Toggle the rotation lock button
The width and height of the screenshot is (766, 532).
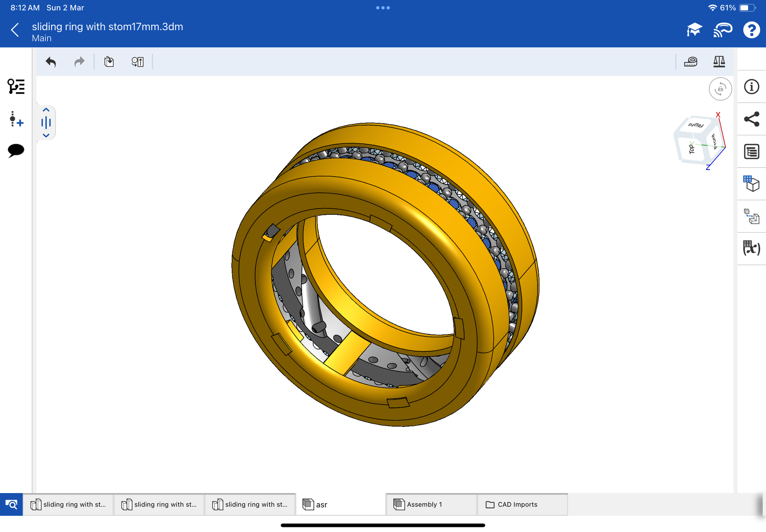tap(720, 89)
